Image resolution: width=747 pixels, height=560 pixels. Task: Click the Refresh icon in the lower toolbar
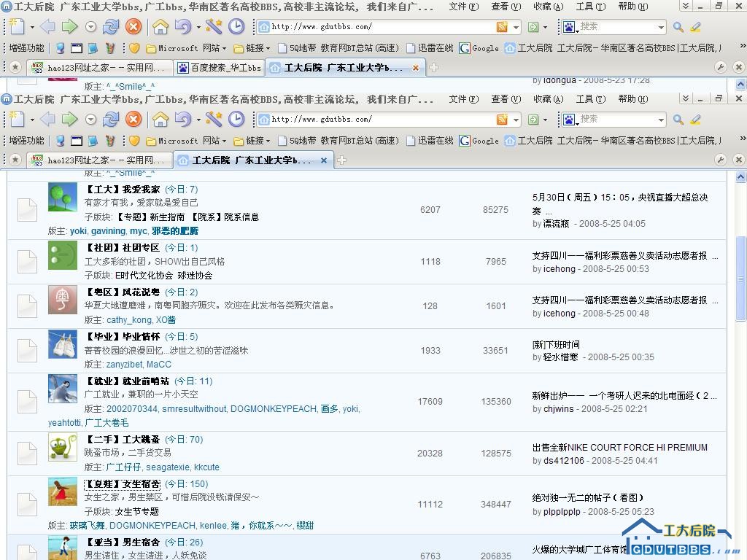coord(111,120)
